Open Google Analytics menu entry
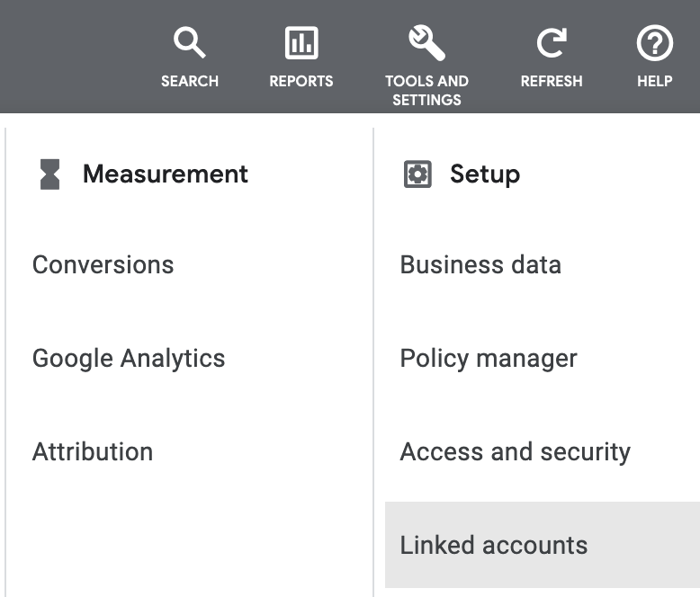 click(129, 358)
